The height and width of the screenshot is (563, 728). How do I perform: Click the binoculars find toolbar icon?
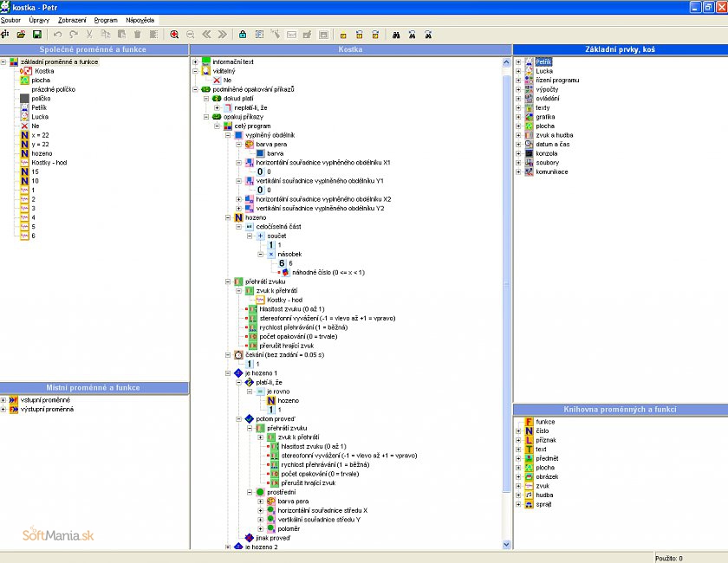(395, 35)
